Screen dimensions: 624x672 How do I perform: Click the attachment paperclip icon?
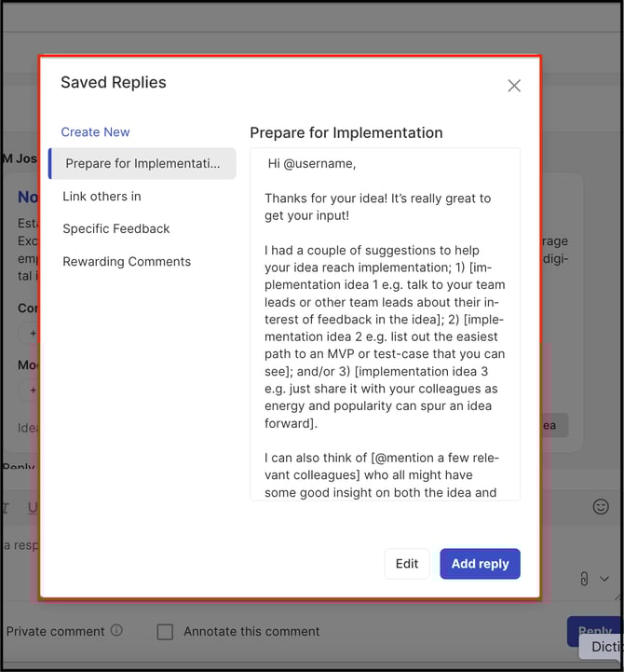tap(584, 579)
